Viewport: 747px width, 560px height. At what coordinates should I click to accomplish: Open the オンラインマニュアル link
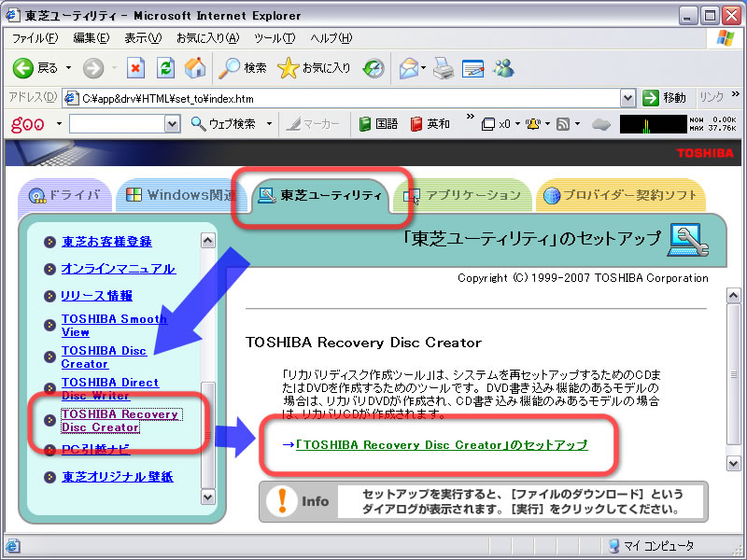(119, 269)
